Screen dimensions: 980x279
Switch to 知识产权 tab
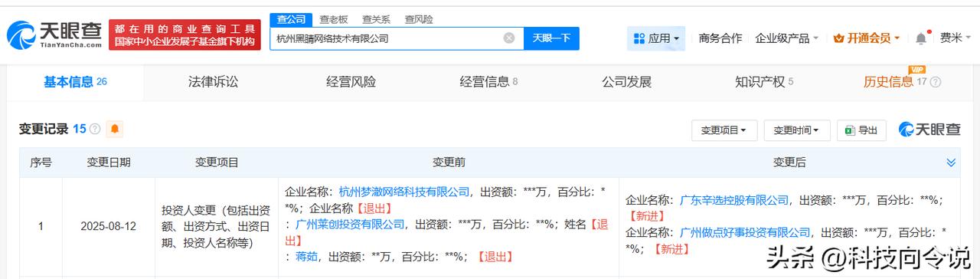[x=764, y=82]
